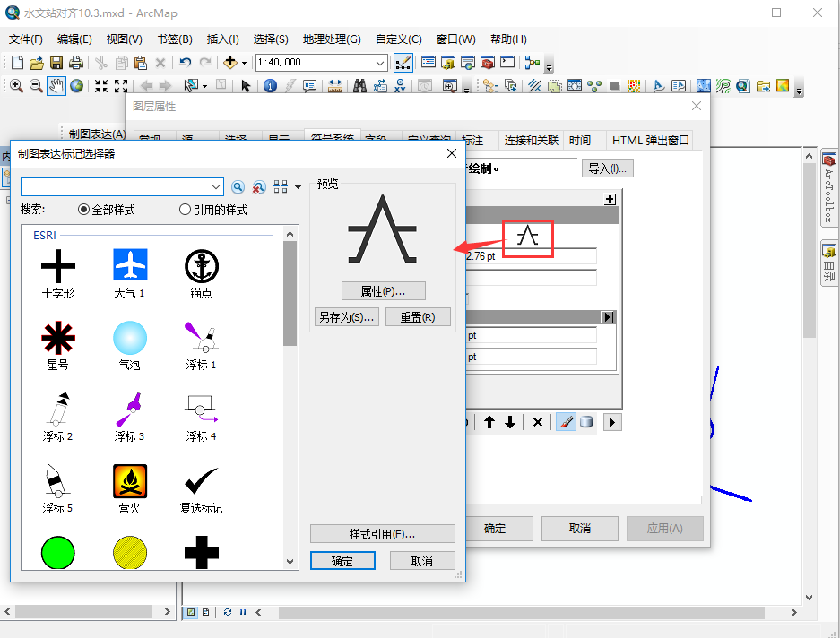
Task: Open ArcToolbox side panel tab
Action: click(829, 188)
